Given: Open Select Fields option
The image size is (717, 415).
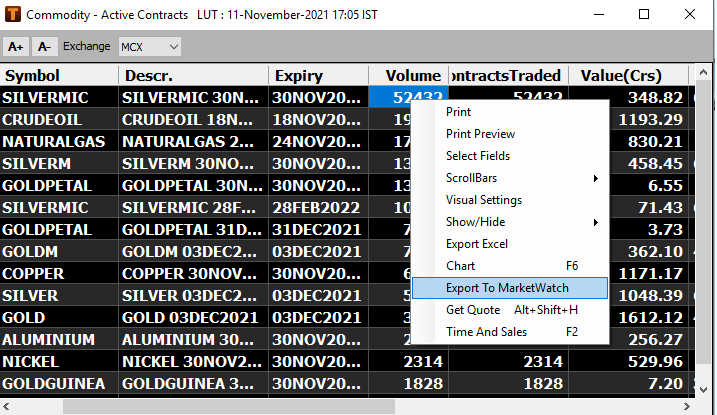Looking at the screenshot, I should point(477,156).
